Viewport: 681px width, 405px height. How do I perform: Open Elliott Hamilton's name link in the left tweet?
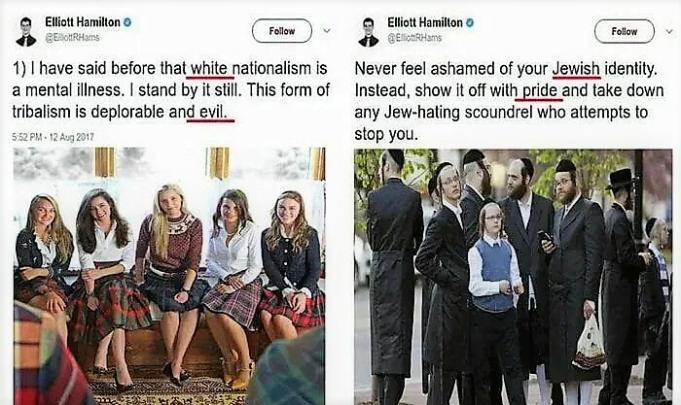pyautogui.click(x=83, y=22)
